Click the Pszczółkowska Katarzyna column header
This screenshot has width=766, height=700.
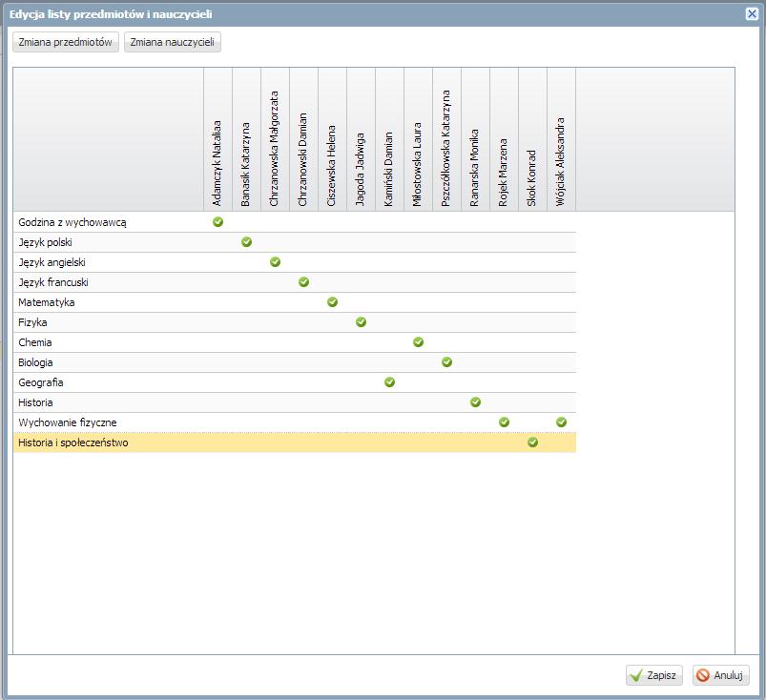click(x=446, y=139)
